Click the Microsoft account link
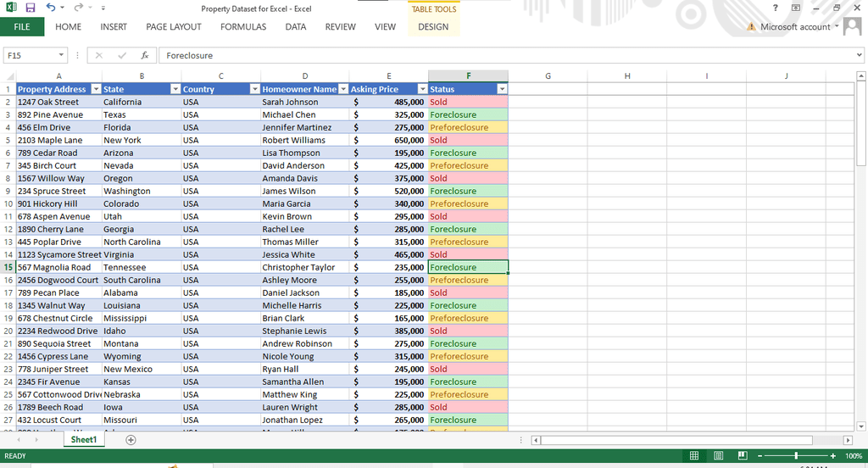Image resolution: width=868 pixels, height=468 pixels. click(x=794, y=27)
